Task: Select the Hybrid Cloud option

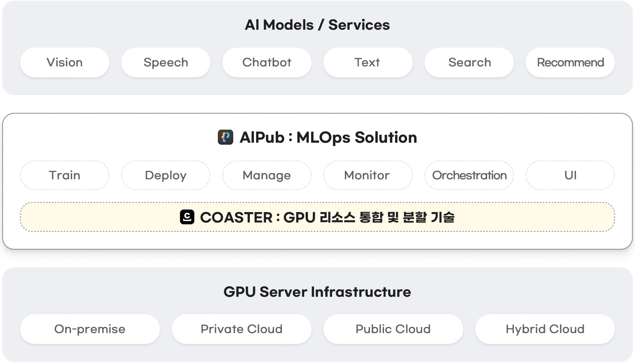Action: 545,329
